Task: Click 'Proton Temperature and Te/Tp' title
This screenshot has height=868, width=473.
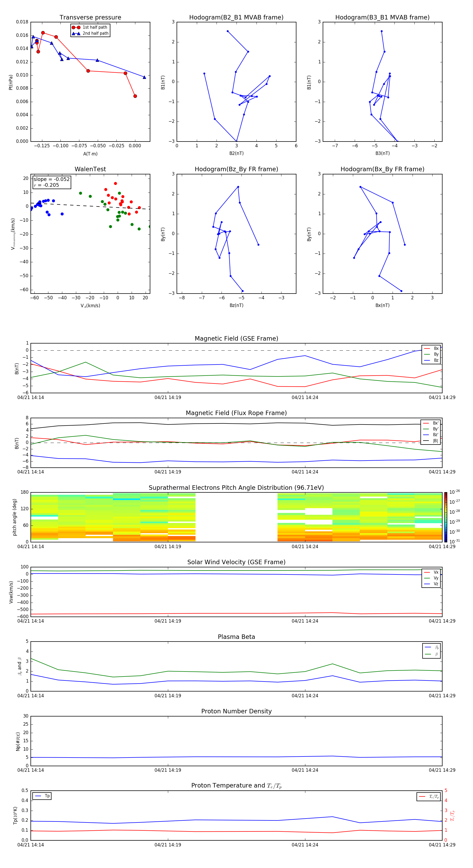Action: (x=236, y=786)
